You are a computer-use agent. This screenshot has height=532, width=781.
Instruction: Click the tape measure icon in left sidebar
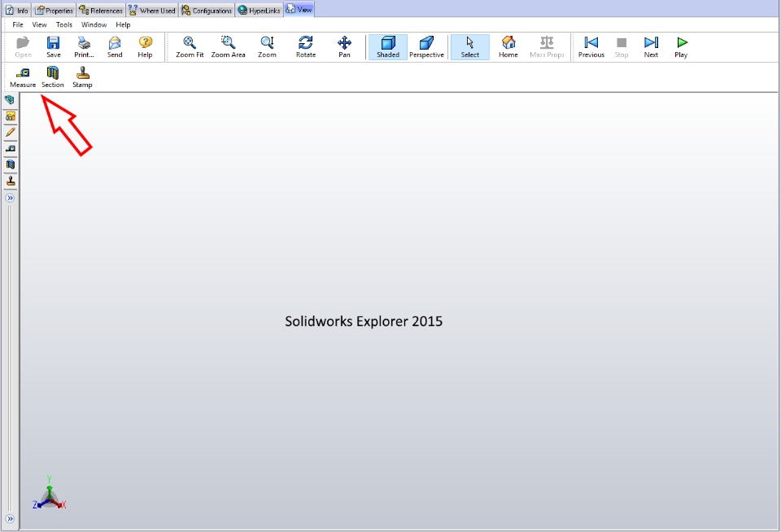point(10,148)
